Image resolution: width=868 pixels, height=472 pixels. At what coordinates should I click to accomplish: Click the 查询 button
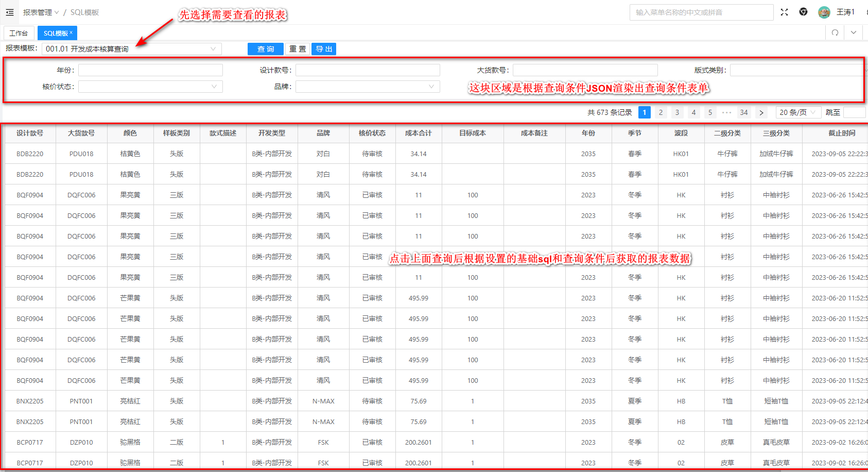point(265,49)
